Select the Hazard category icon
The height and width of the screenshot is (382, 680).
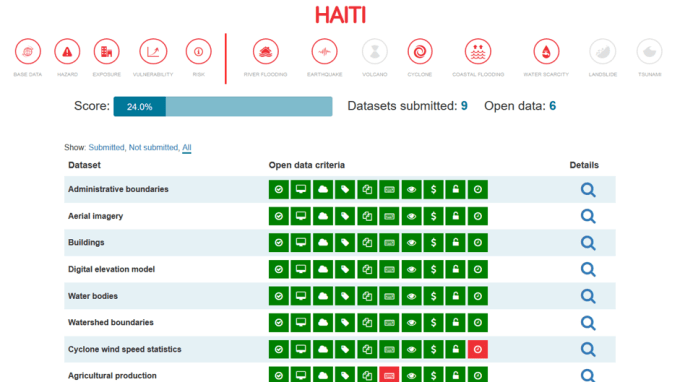67,52
